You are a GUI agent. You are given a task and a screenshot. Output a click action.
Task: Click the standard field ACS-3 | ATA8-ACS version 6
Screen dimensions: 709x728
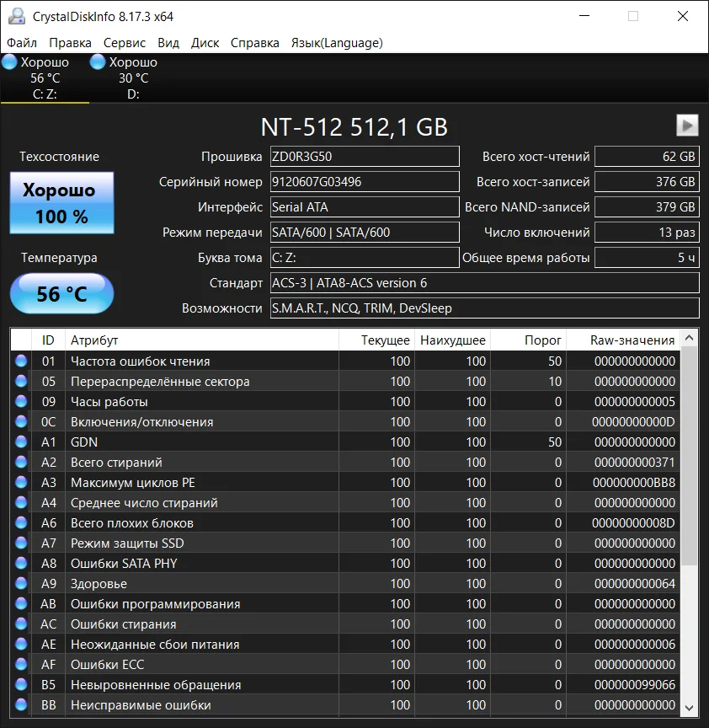[485, 283]
